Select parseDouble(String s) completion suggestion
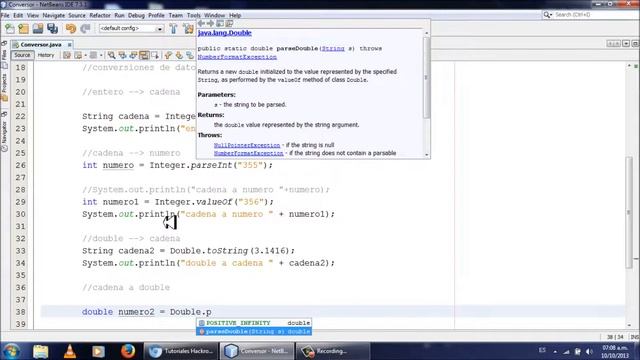This screenshot has width=640, height=360. pyautogui.click(x=254, y=331)
